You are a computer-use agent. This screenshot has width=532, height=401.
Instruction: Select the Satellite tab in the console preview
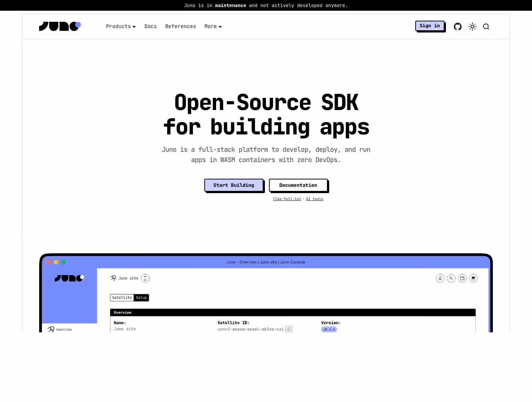point(122,298)
